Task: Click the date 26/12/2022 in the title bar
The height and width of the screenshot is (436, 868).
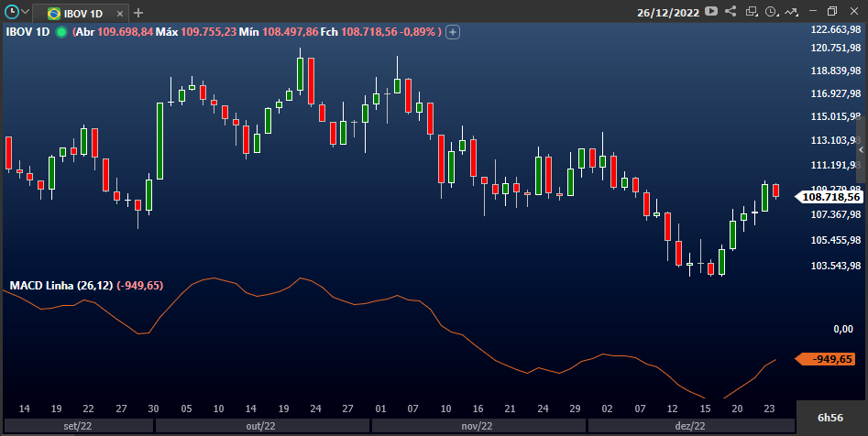Action: tap(668, 12)
